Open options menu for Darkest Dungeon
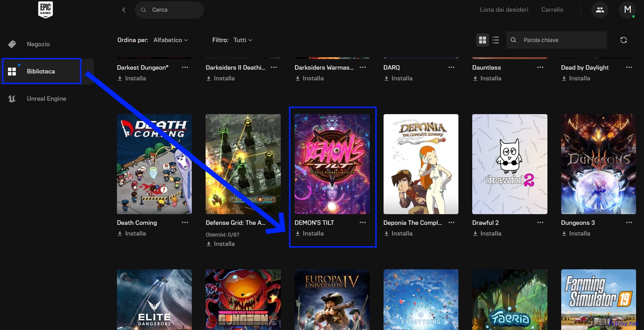644x330 pixels. (185, 67)
